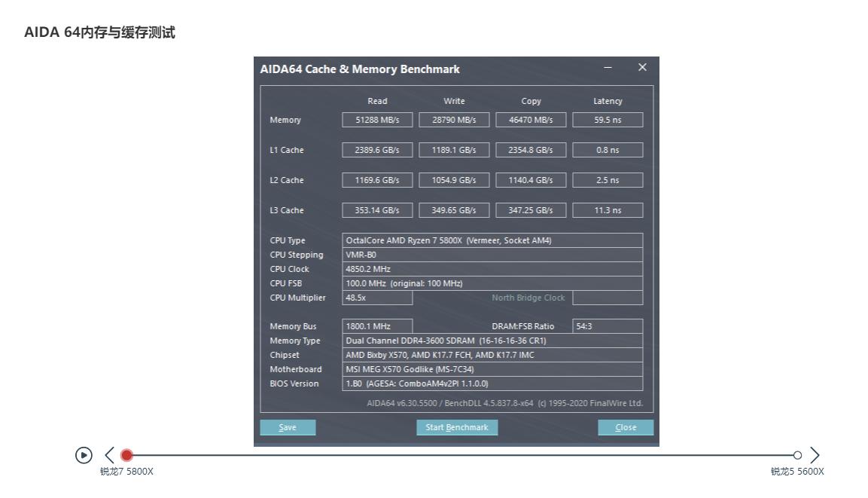Screen dimensions: 868x498
Task: Click the 锐龙7 5800X label
Action: coord(125,471)
